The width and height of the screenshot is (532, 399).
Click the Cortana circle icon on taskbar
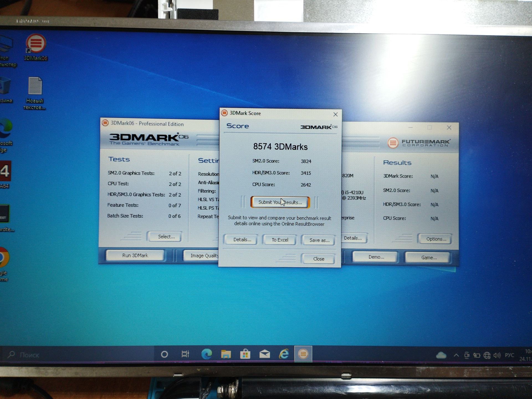tap(164, 354)
